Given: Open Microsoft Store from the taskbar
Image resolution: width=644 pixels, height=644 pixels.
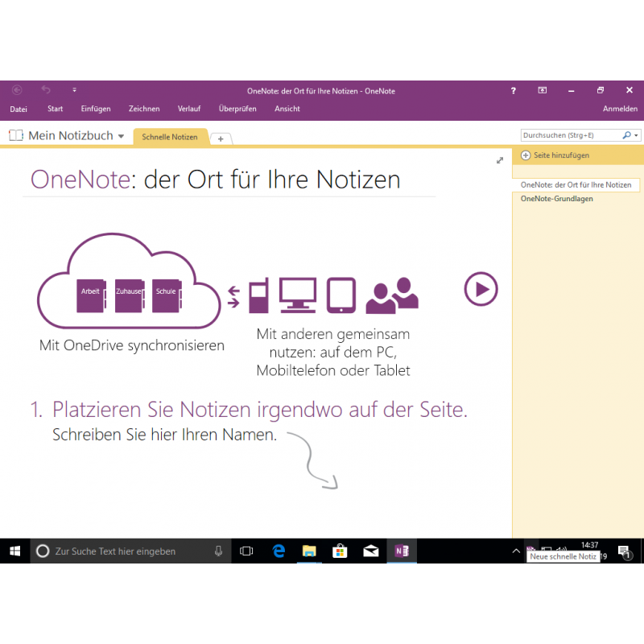Looking at the screenshot, I should (x=340, y=551).
